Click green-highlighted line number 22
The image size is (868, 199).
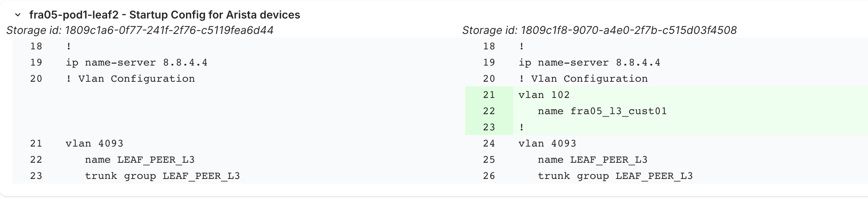(489, 111)
